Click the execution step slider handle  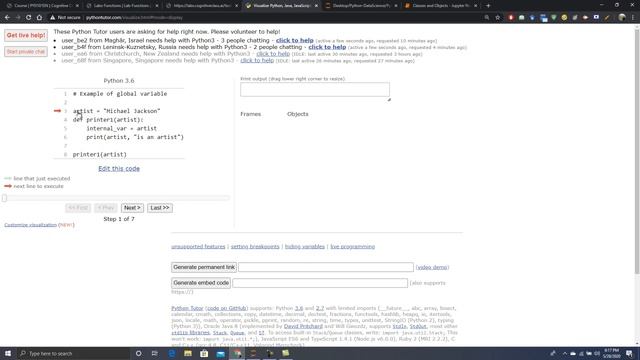pos(4,198)
